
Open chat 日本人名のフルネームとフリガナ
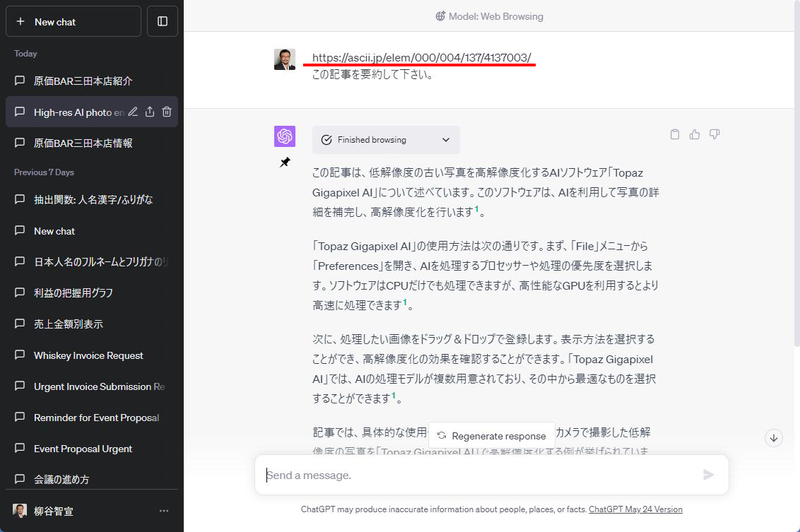coord(92,262)
